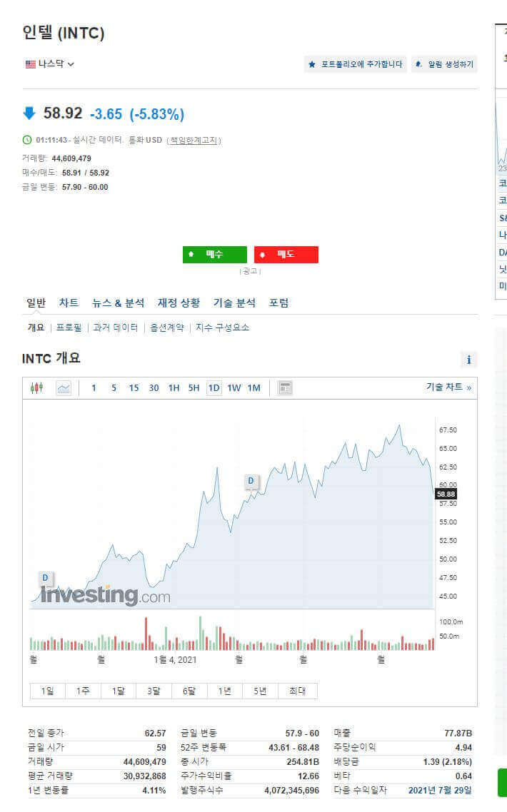Open the 기술 분석 tab
The width and height of the screenshot is (507, 812).
click(234, 303)
